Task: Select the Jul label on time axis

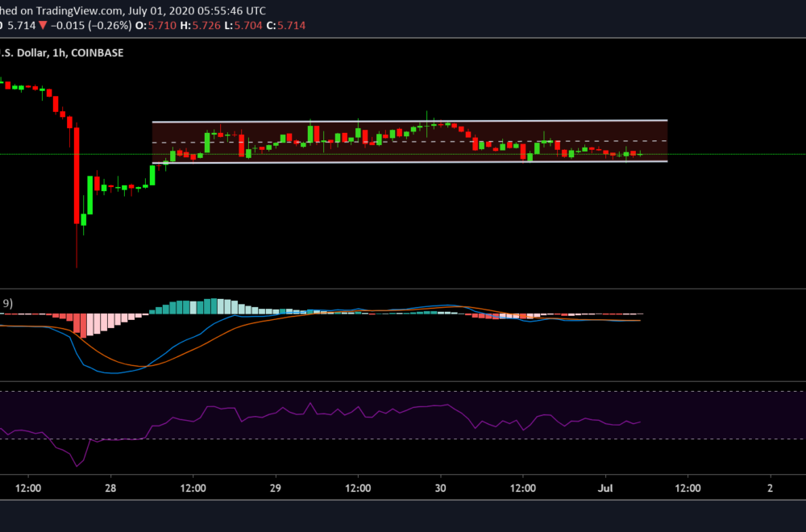Action: 605,488
